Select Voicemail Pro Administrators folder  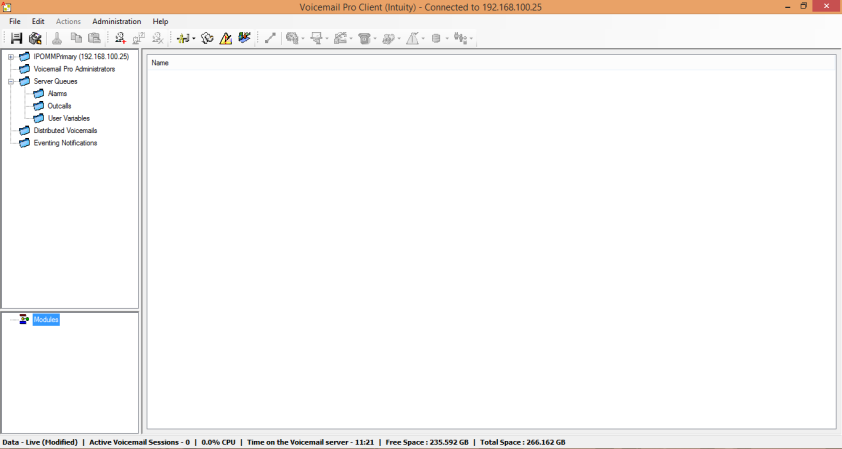(x=74, y=69)
